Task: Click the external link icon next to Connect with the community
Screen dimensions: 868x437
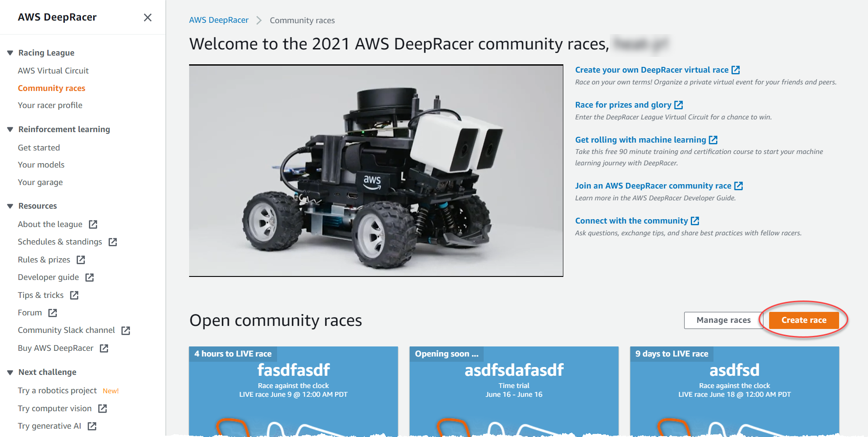Action: pos(696,220)
